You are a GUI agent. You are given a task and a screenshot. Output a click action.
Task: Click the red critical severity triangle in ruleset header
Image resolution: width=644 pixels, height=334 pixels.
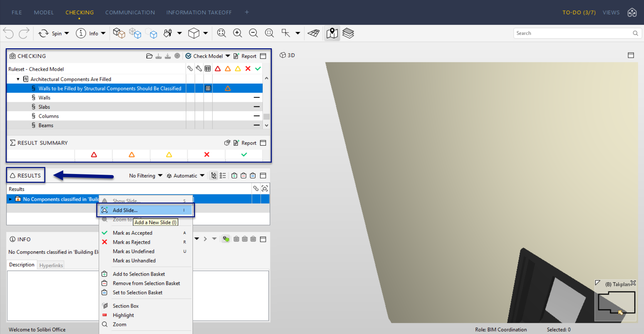point(218,69)
